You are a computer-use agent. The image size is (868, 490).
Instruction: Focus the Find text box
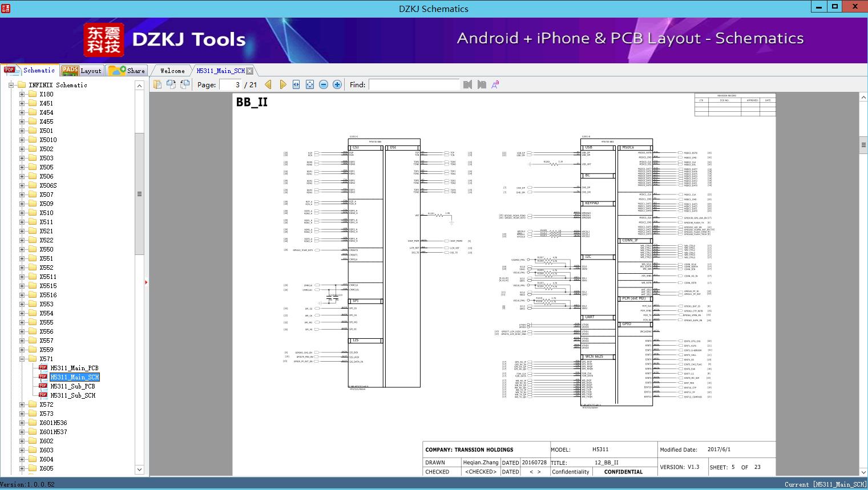click(x=414, y=84)
